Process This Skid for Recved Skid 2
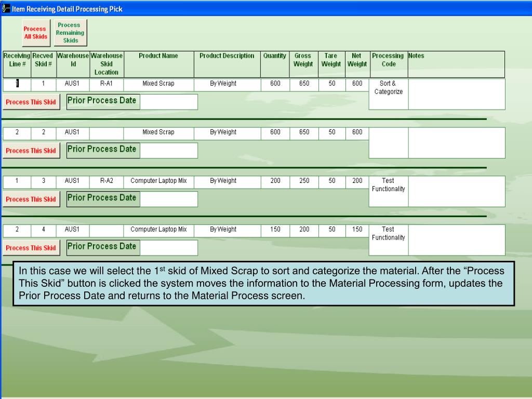The image size is (532, 399). click(31, 151)
